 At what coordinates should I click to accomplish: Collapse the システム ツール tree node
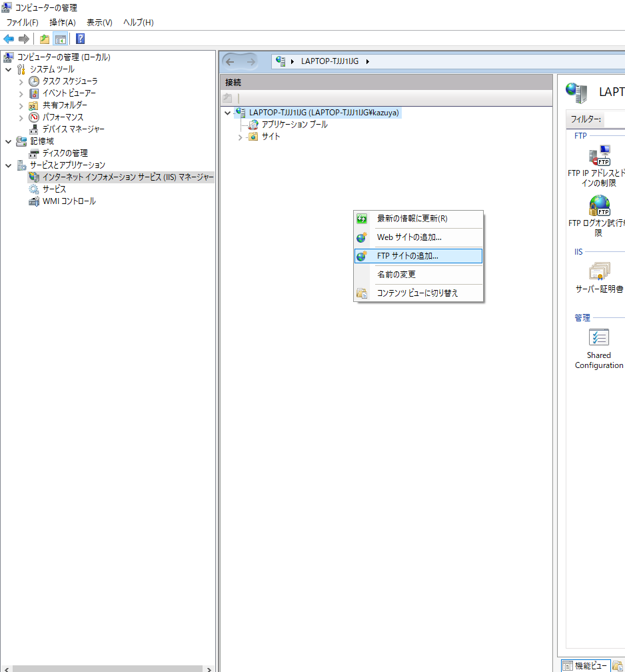pyautogui.click(x=8, y=69)
